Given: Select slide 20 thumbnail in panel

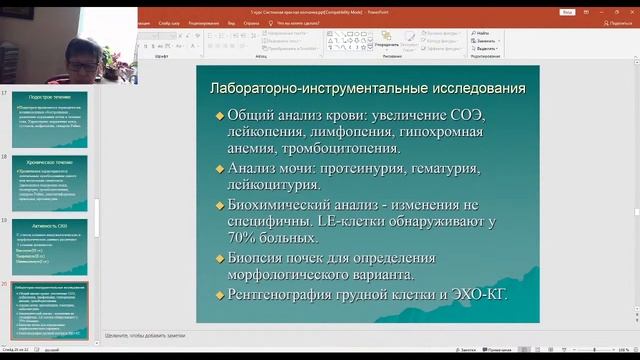Looking at the screenshot, I should click(49, 311).
